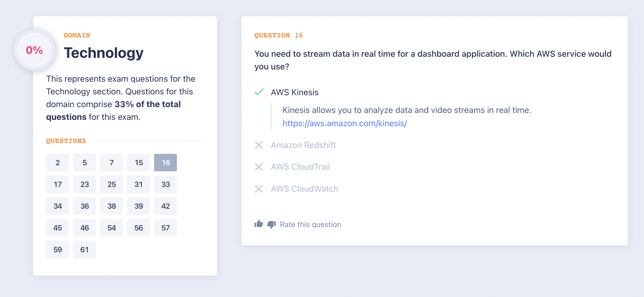The height and width of the screenshot is (297, 644).
Task: Select the AWS Kinesis answer option
Action: (294, 92)
